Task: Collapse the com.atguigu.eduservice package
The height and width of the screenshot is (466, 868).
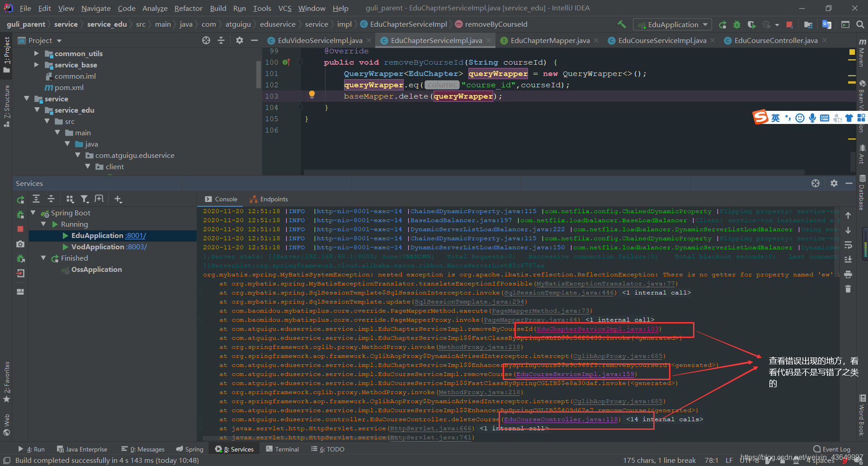Action: coord(77,155)
